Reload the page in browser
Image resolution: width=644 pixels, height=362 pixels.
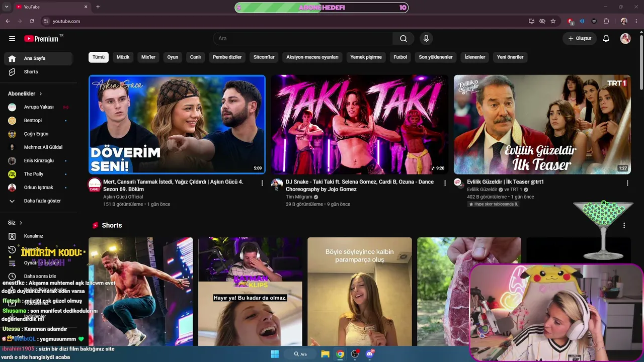[x=32, y=21]
